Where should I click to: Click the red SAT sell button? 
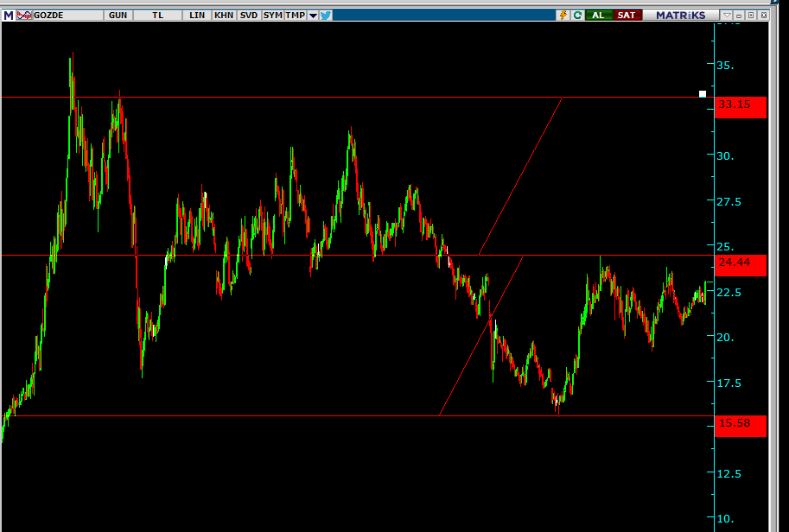pyautogui.click(x=627, y=15)
